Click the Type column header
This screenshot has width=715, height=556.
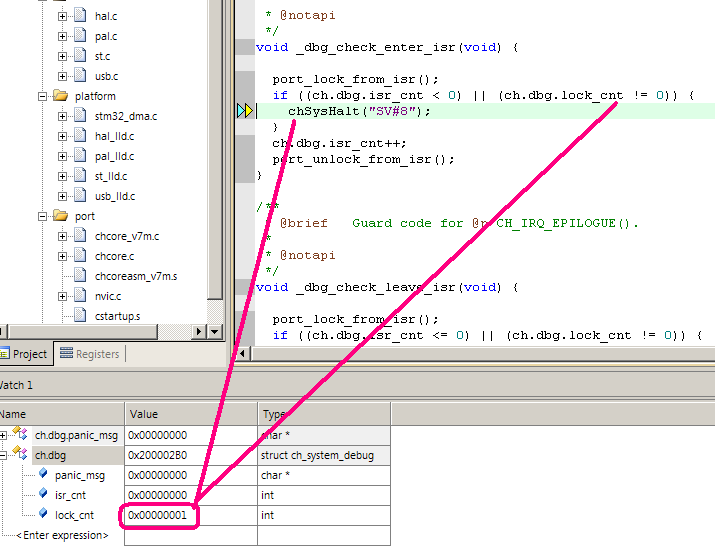pyautogui.click(x=324, y=414)
